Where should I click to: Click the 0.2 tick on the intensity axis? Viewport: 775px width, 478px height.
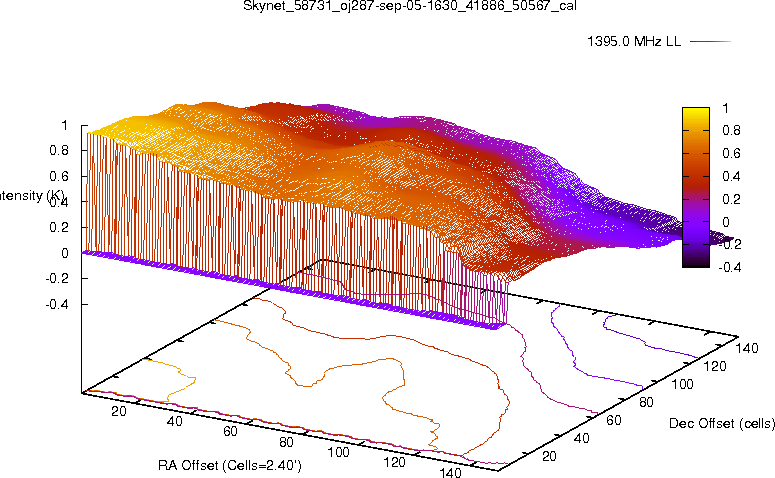59,227
